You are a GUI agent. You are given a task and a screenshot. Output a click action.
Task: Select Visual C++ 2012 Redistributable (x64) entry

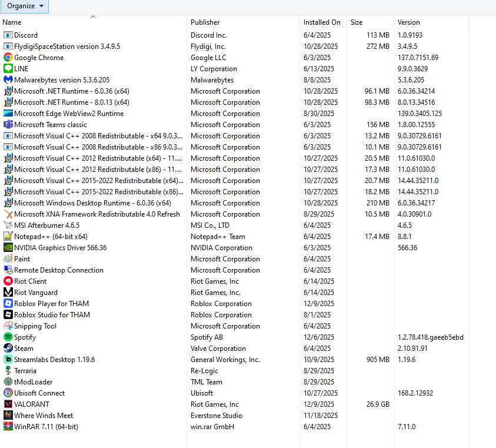[x=236, y=158]
